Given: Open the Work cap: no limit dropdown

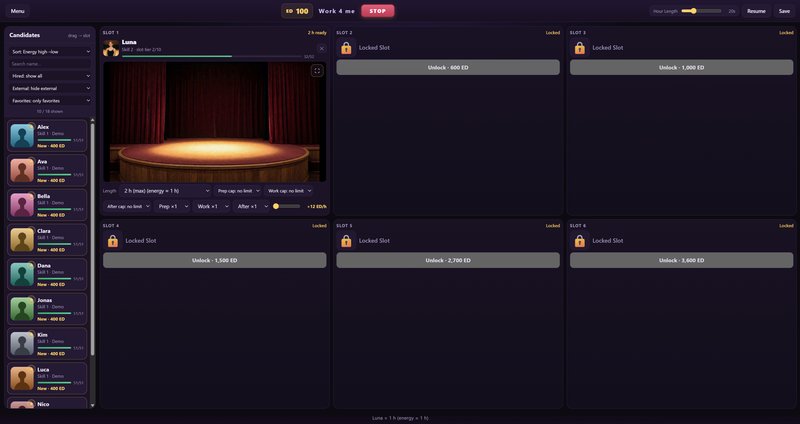Looking at the screenshot, I should 289,191.
